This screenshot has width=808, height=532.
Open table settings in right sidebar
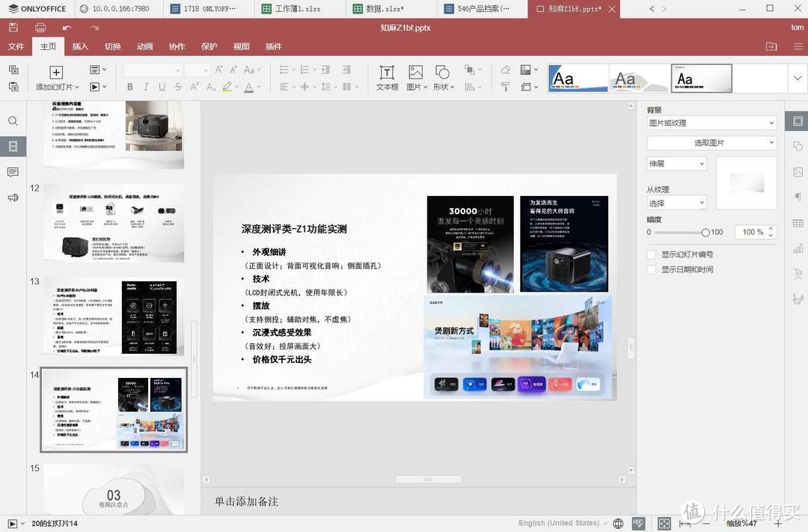798,223
